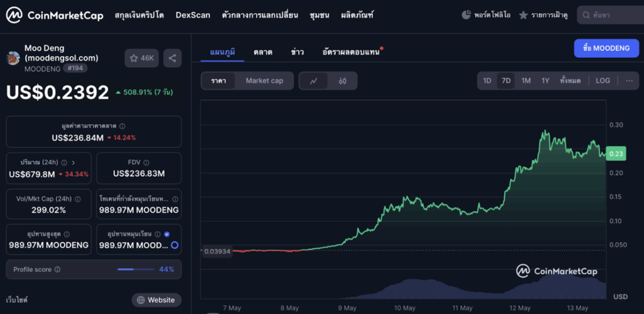The width and height of the screenshot is (644, 314).
Task: Select the Market cap toggle
Action: click(264, 81)
